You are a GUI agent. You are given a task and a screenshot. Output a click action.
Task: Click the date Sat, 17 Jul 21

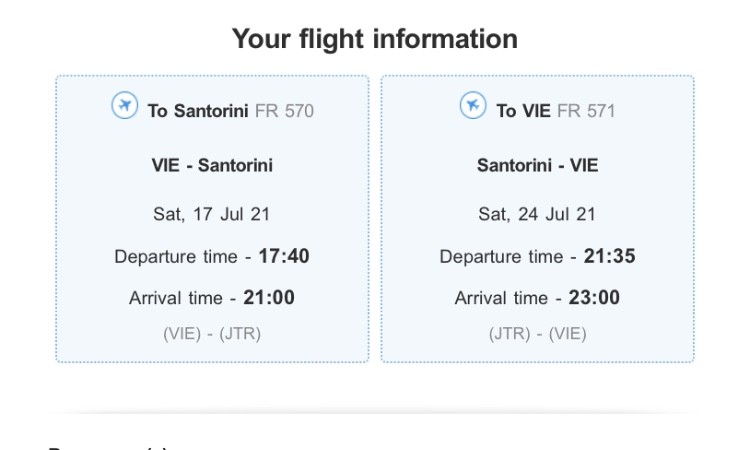click(x=212, y=214)
